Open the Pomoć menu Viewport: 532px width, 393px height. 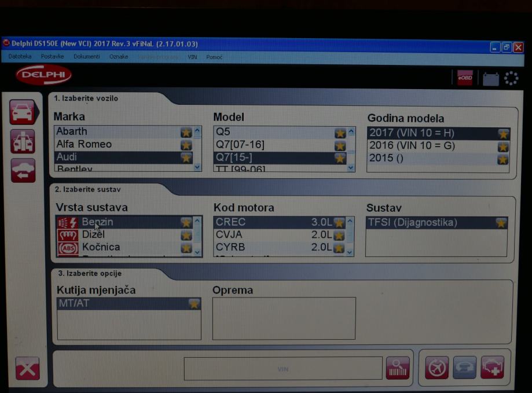point(214,57)
